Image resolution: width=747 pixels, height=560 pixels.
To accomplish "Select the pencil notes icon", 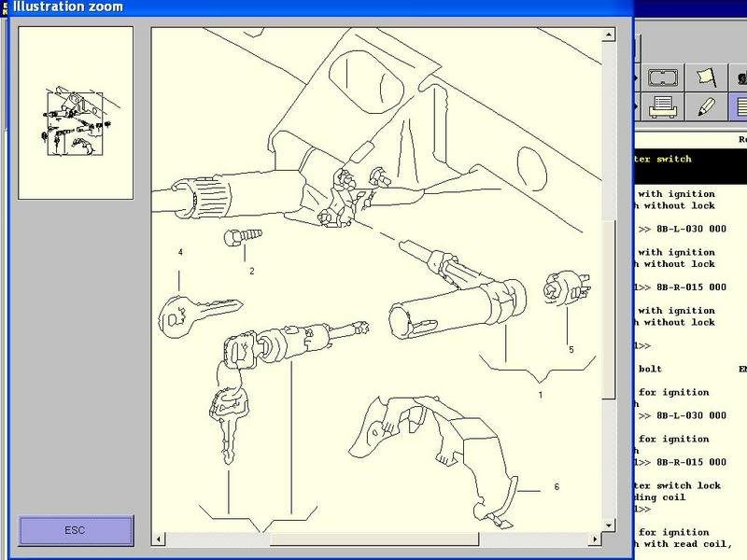I will pos(705,106).
